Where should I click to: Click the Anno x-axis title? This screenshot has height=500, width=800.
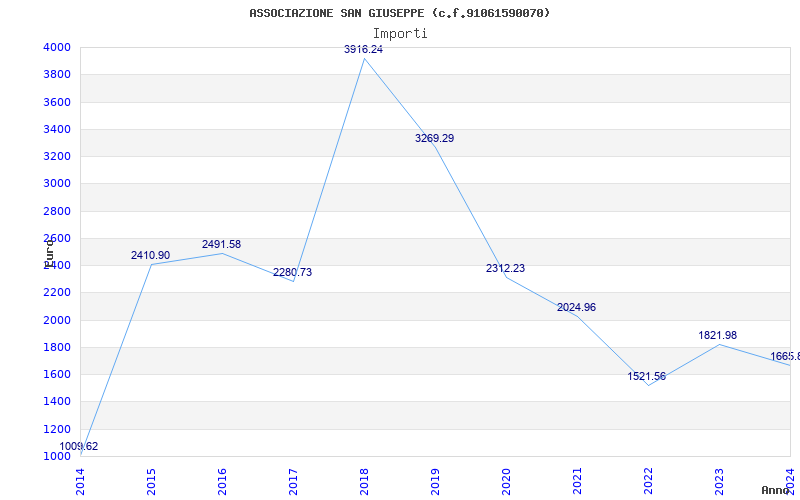tap(775, 490)
